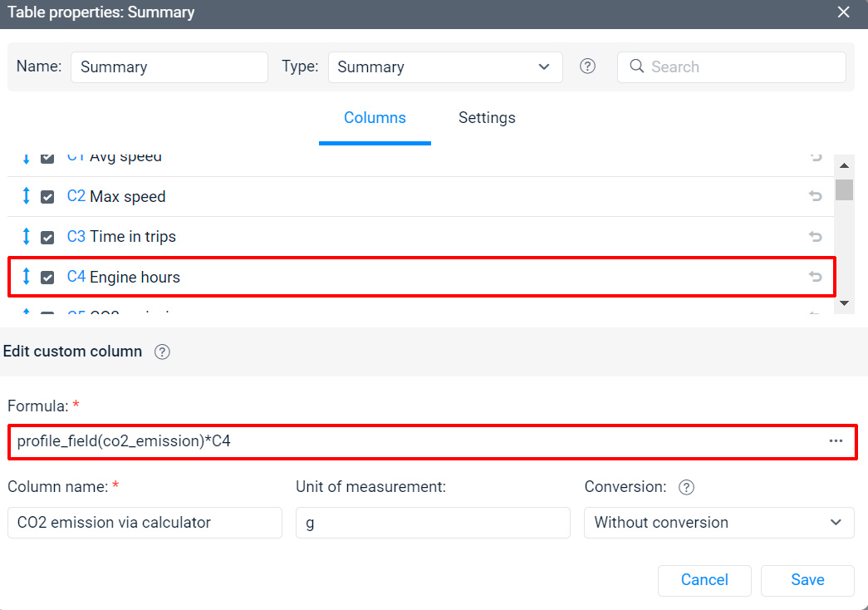Click the help icon next to Type dropdown
Screen dimensions: 868x610
click(587, 66)
